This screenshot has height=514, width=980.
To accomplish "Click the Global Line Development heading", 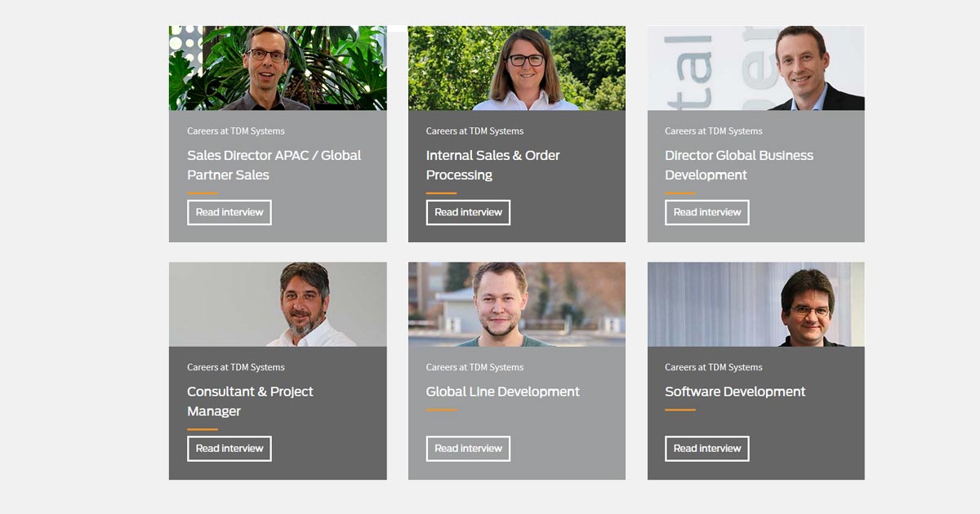I will (502, 392).
